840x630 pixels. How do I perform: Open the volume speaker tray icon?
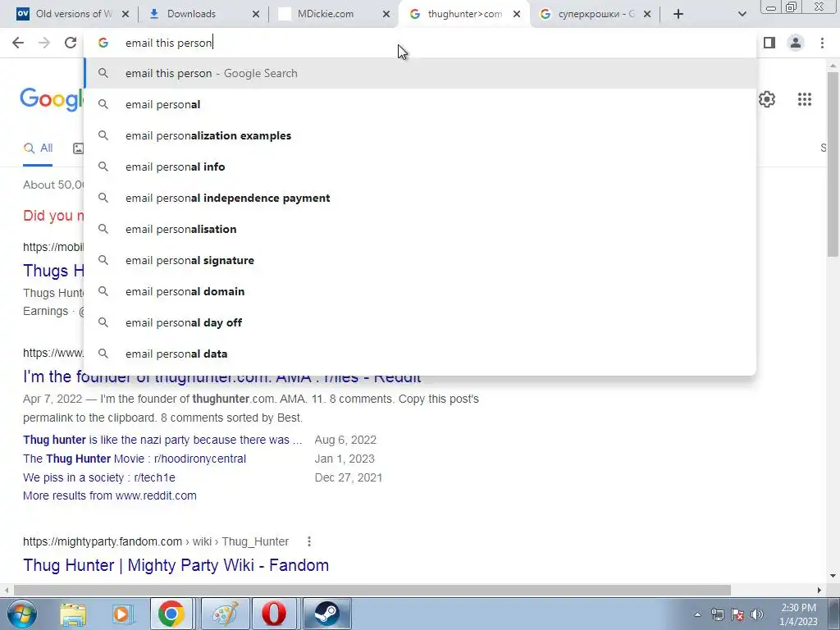click(757, 614)
